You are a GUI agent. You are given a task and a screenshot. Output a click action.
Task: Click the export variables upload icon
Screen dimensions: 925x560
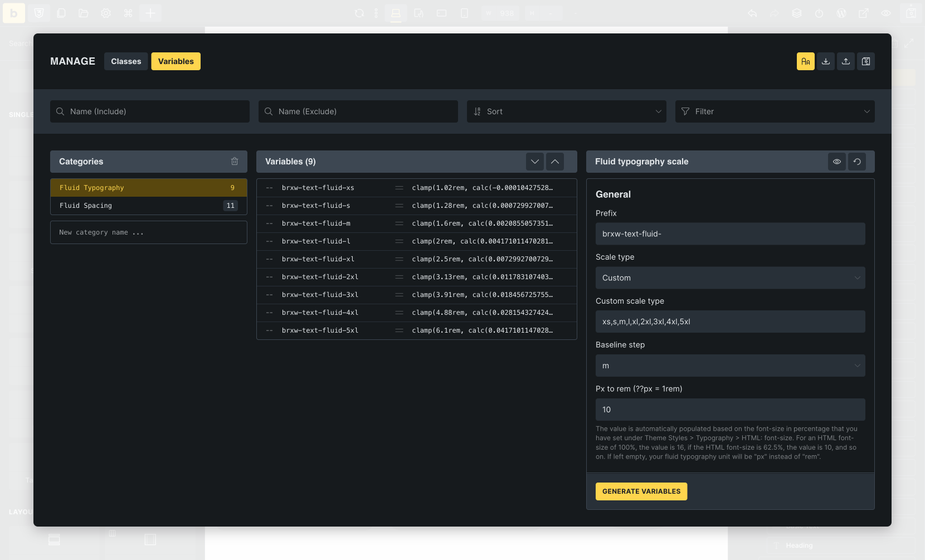click(846, 61)
